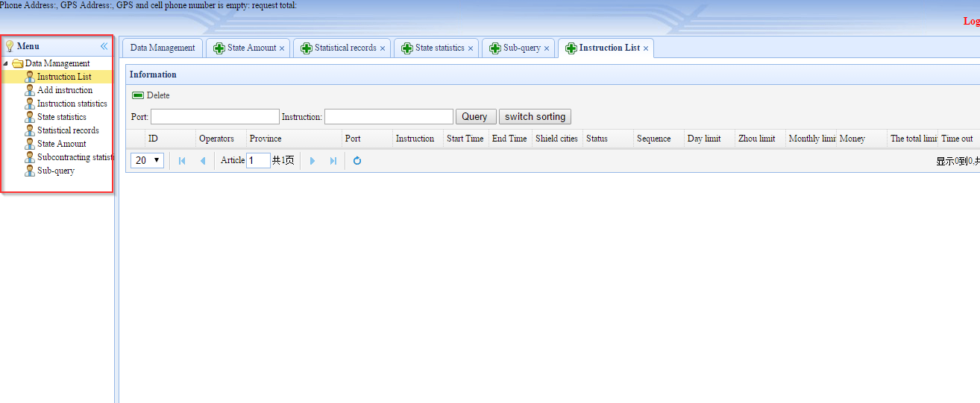Click the page number Article field
Screen dimensions: 980x403
click(258, 161)
